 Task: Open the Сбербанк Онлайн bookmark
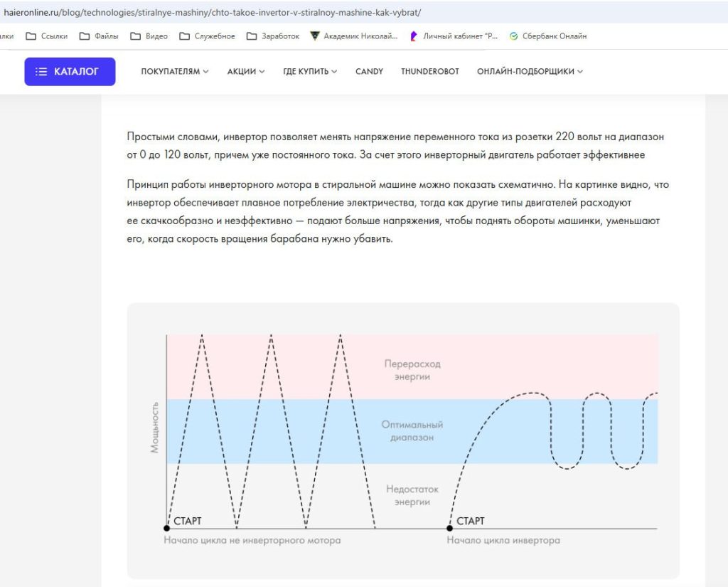pos(547,36)
